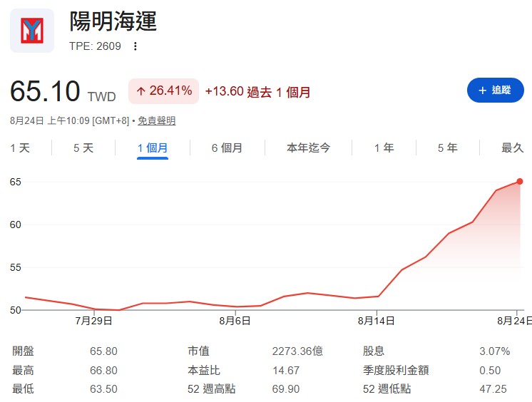Switch to the 最久 max range tab
The image size is (532, 402).
point(512,148)
